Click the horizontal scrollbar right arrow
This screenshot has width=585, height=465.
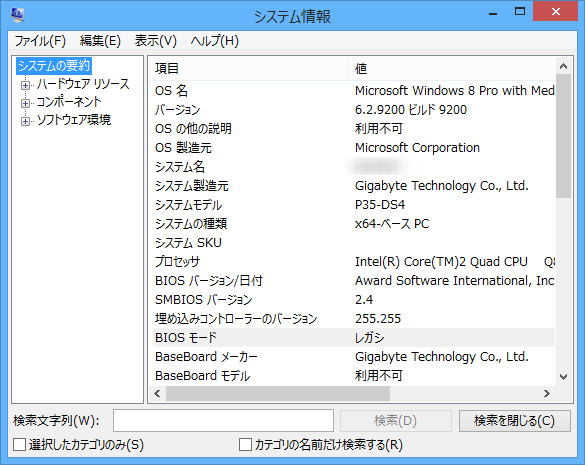tap(547, 393)
